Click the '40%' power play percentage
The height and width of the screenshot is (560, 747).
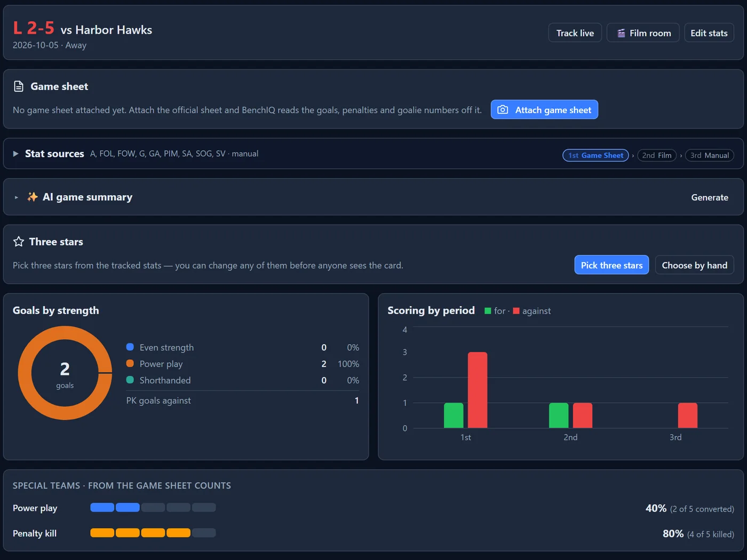tap(656, 508)
